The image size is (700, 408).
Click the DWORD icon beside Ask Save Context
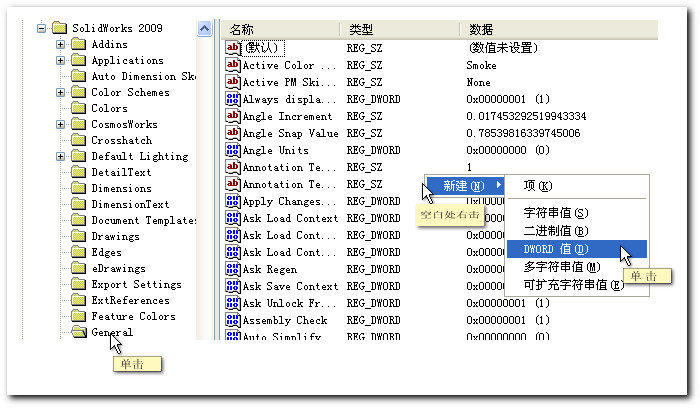pyautogui.click(x=233, y=286)
